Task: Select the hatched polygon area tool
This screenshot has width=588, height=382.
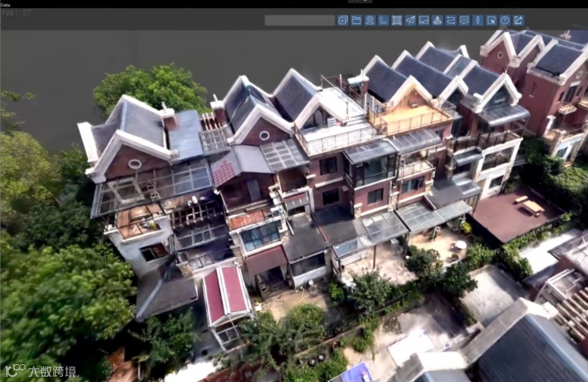Action: pos(397,20)
